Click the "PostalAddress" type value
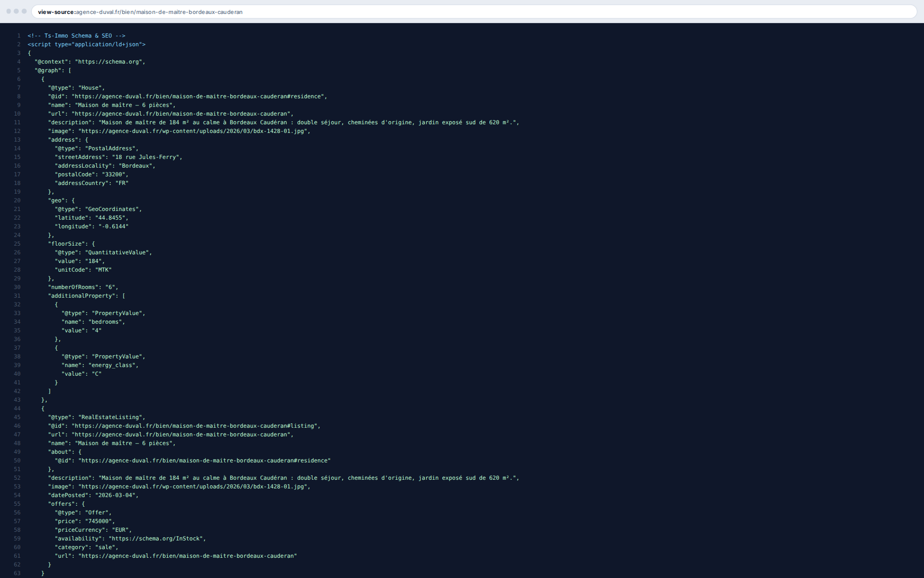 110,148
